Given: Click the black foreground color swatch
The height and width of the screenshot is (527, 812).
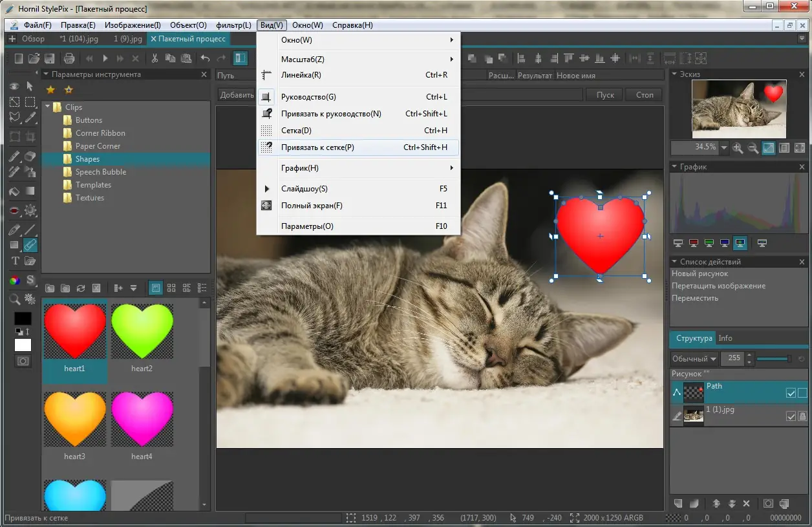Looking at the screenshot, I should [x=23, y=319].
